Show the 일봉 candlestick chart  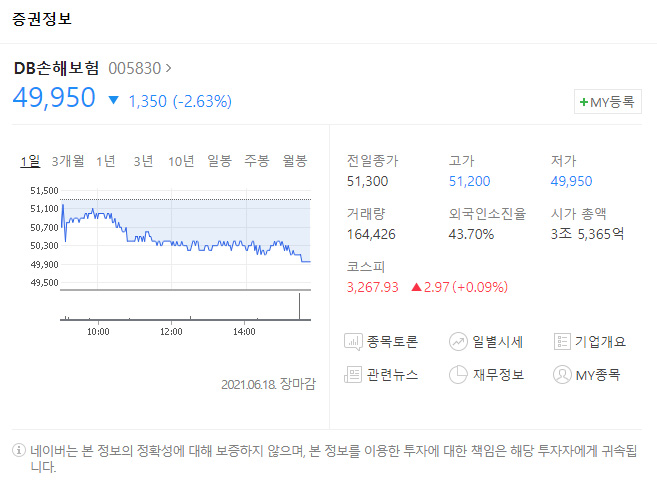pyautogui.click(x=220, y=161)
